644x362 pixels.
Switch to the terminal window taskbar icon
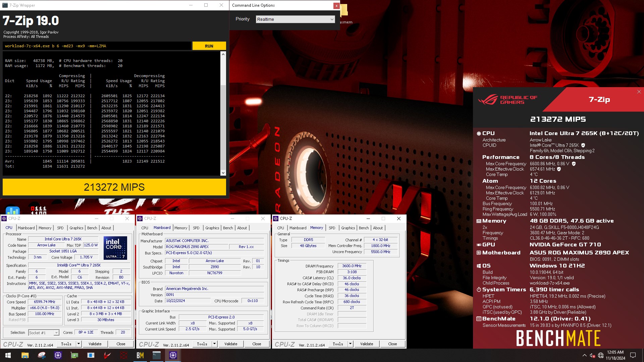pyautogui.click(x=157, y=355)
